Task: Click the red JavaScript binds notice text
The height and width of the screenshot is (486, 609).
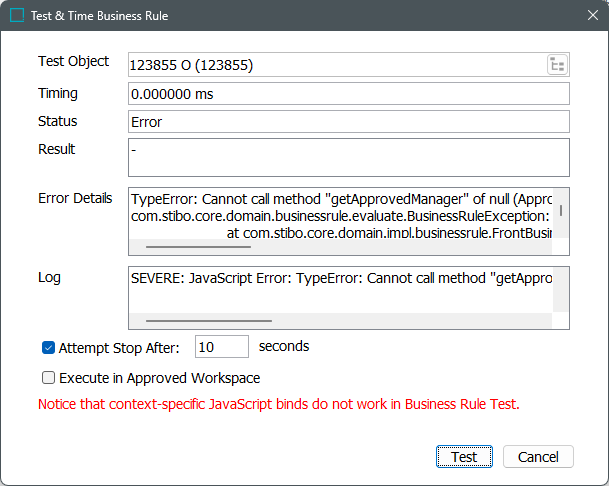Action: [278, 406]
